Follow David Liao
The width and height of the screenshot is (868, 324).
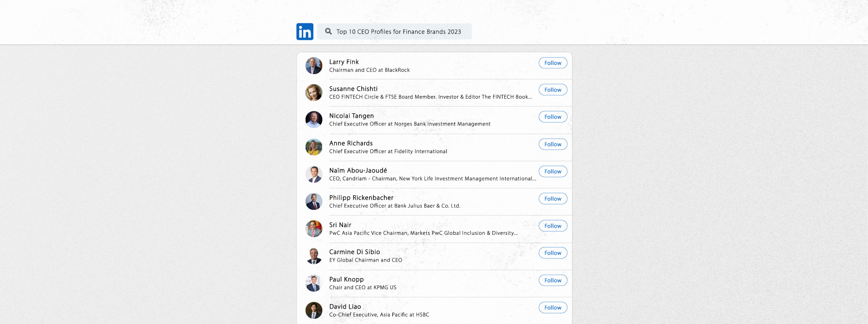coord(553,308)
